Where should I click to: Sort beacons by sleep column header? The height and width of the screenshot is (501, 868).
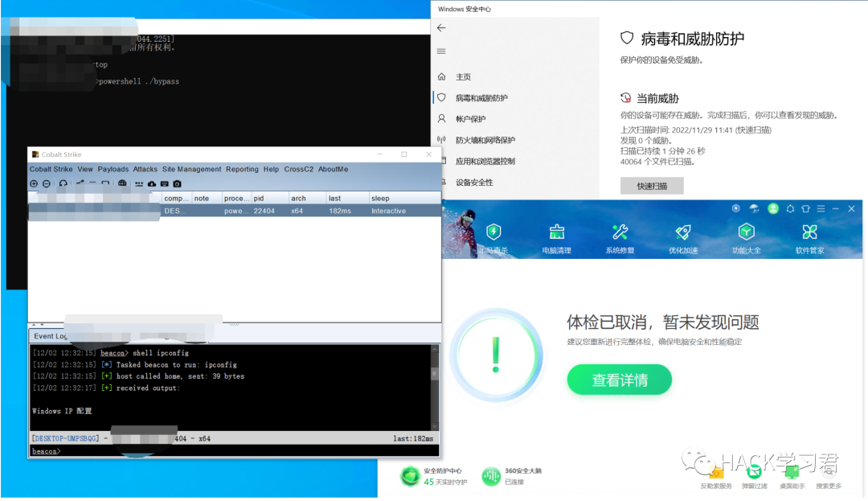point(404,198)
